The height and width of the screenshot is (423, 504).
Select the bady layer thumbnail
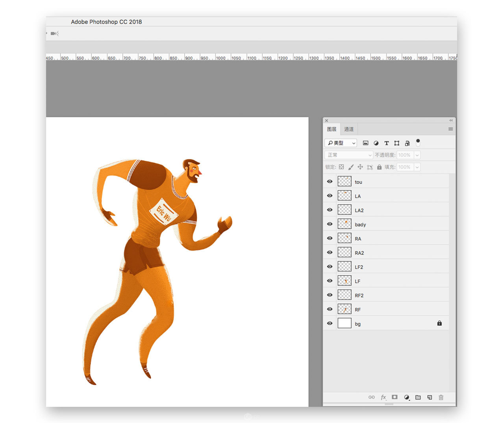point(345,224)
